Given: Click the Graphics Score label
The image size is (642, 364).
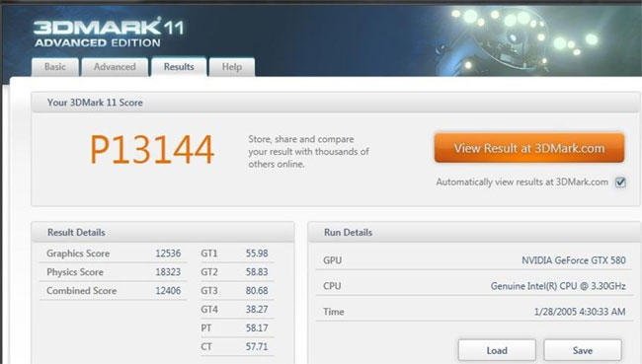Looking at the screenshot, I should [x=78, y=254].
